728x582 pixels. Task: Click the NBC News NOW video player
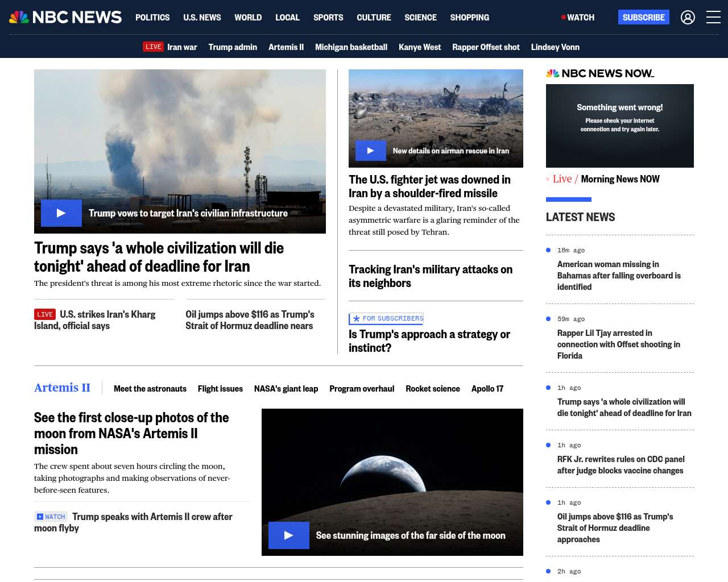(x=619, y=126)
